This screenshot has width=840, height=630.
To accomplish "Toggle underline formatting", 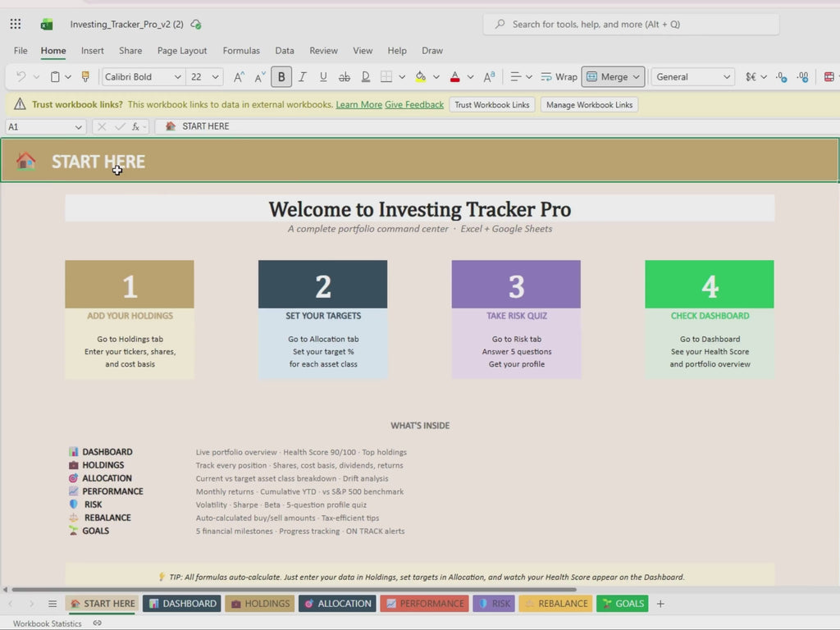I will point(323,76).
